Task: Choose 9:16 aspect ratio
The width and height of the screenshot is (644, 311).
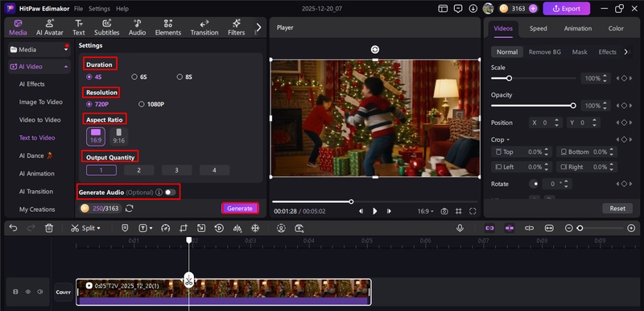Action: pyautogui.click(x=118, y=136)
